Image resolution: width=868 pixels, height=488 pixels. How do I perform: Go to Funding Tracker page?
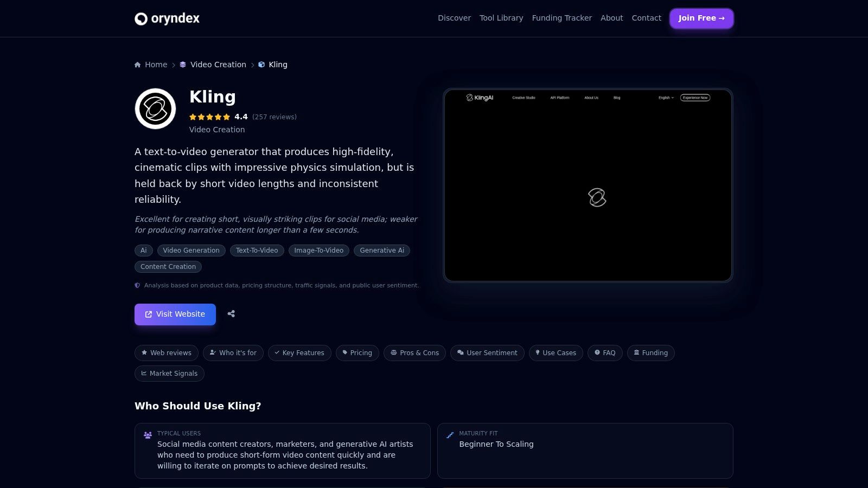[x=562, y=18]
